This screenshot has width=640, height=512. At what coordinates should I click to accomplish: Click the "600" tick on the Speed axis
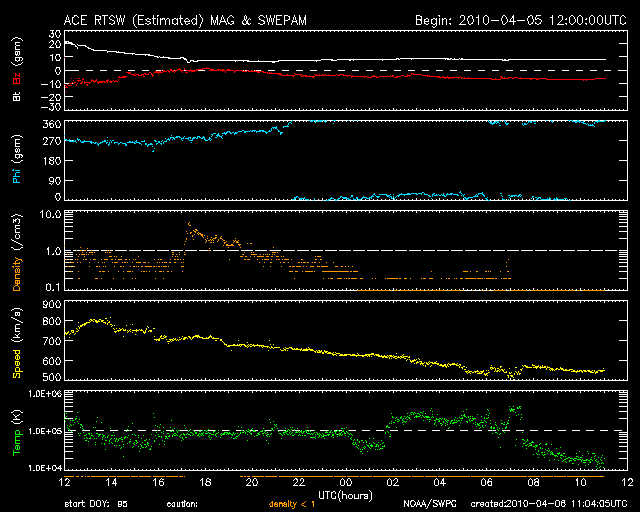(52, 361)
